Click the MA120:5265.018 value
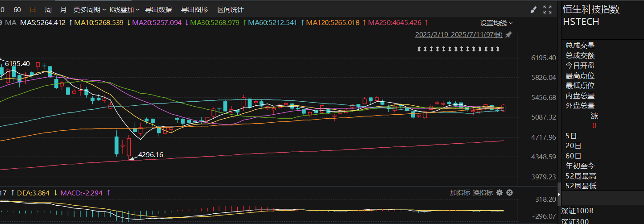Screen dimensions: 644x224 pyautogui.click(x=333, y=22)
